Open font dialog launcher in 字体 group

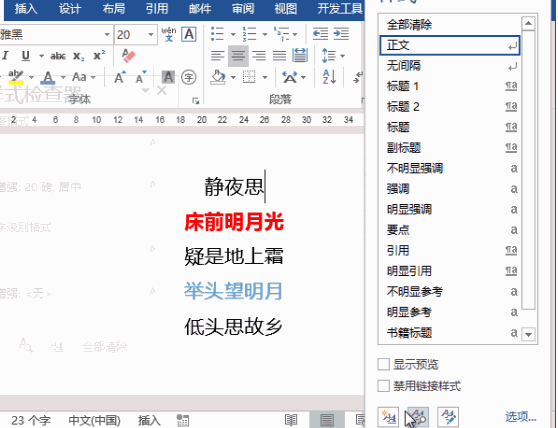[196, 101]
